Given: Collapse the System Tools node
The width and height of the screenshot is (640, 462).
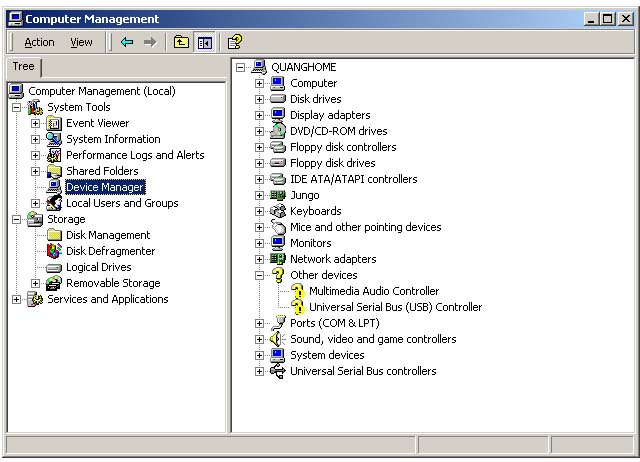Looking at the screenshot, I should [16, 107].
